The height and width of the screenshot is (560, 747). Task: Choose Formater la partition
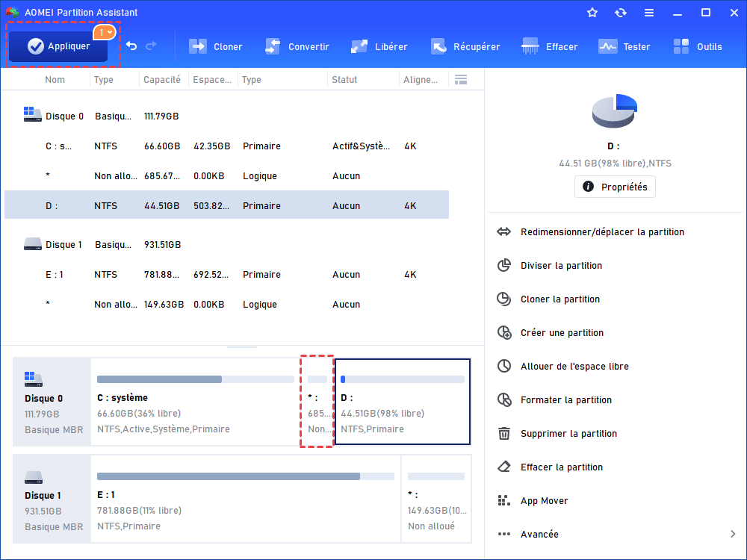pyautogui.click(x=566, y=399)
